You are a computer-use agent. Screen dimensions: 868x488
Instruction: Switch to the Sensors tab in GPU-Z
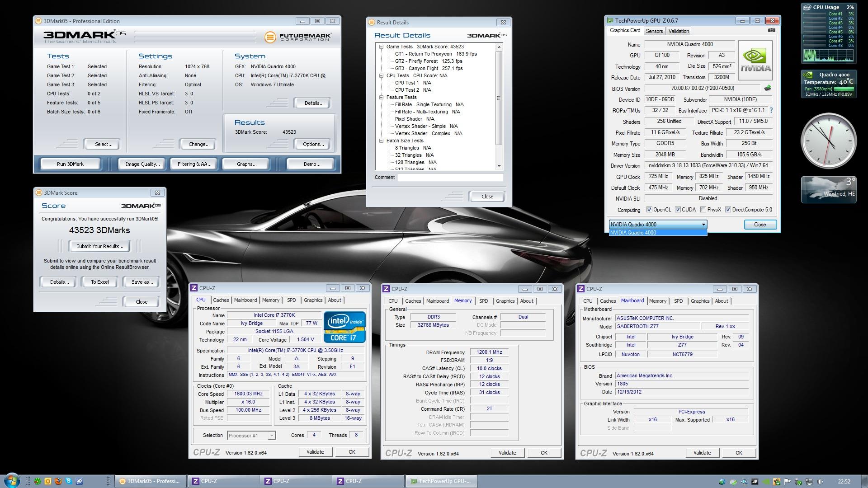pos(654,31)
